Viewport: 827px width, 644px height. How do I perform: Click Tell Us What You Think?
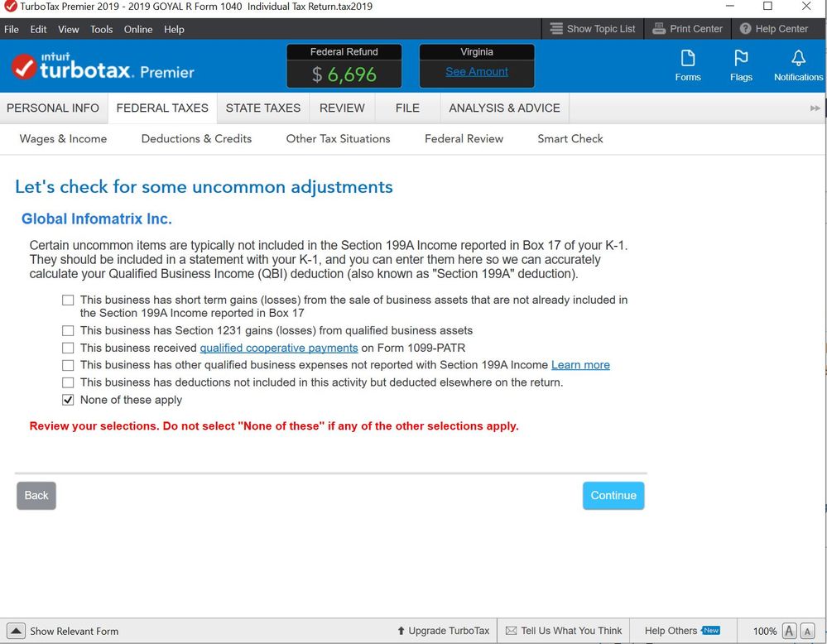pyautogui.click(x=564, y=631)
